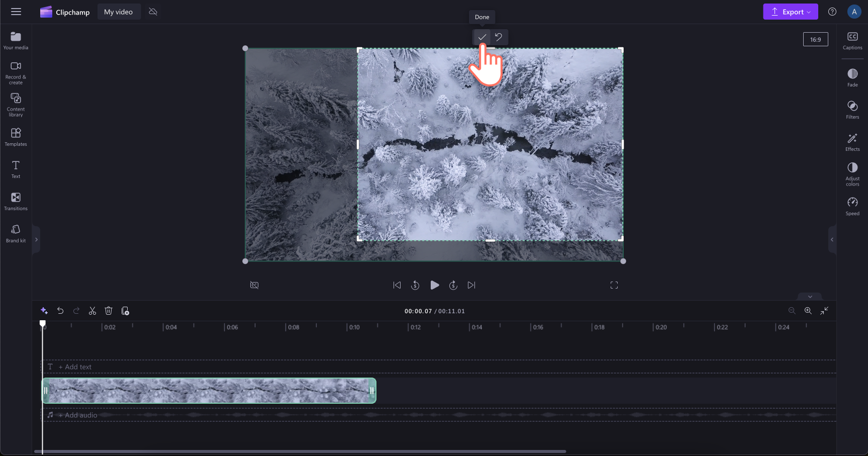Viewport: 868px width, 456px height.
Task: Revert the crop with undo arrow
Action: tap(499, 37)
